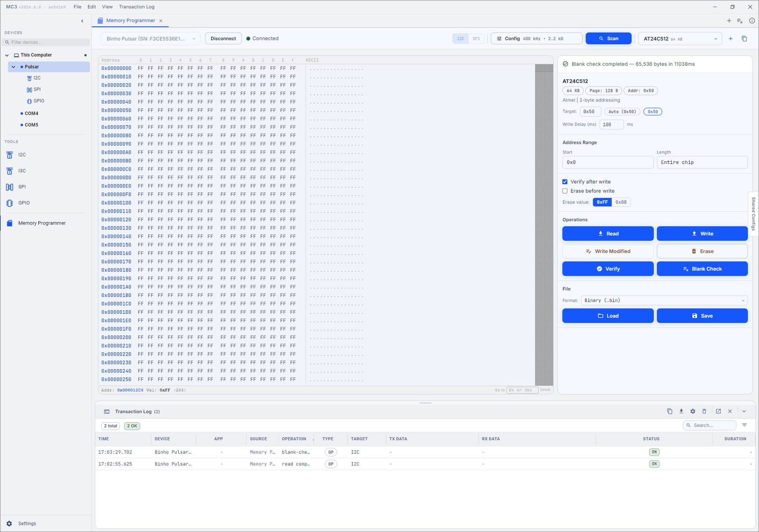Open the File menu
This screenshot has height=532, width=759.
tap(77, 7)
